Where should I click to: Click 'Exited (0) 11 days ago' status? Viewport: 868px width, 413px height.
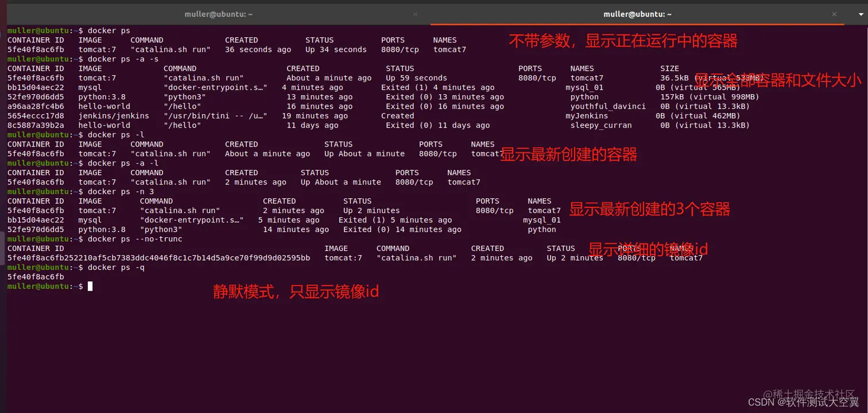(437, 125)
